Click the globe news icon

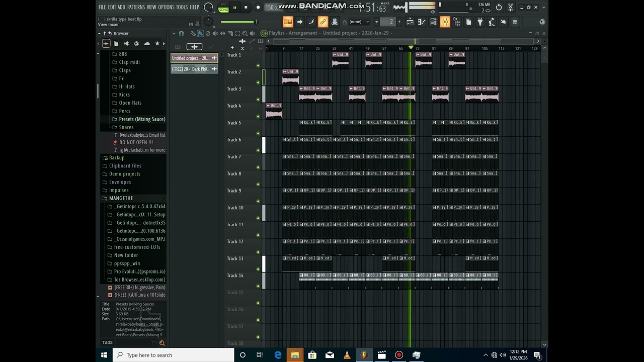click(x=542, y=22)
